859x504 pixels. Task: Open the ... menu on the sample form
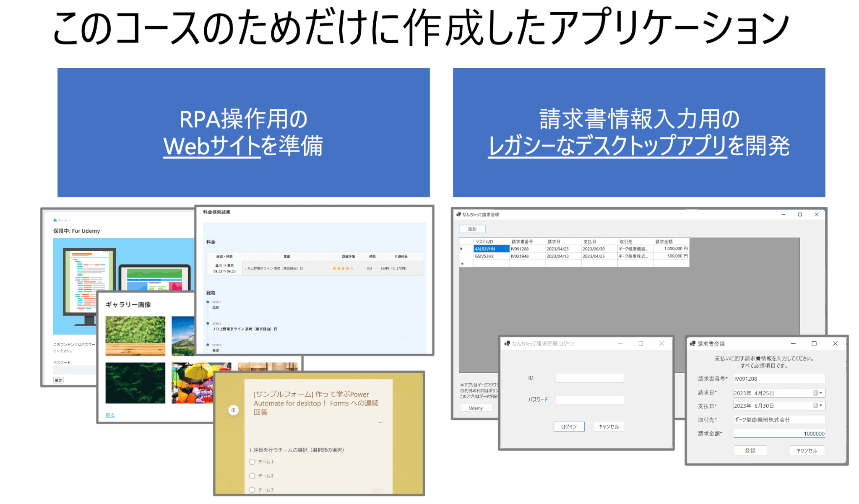[381, 422]
